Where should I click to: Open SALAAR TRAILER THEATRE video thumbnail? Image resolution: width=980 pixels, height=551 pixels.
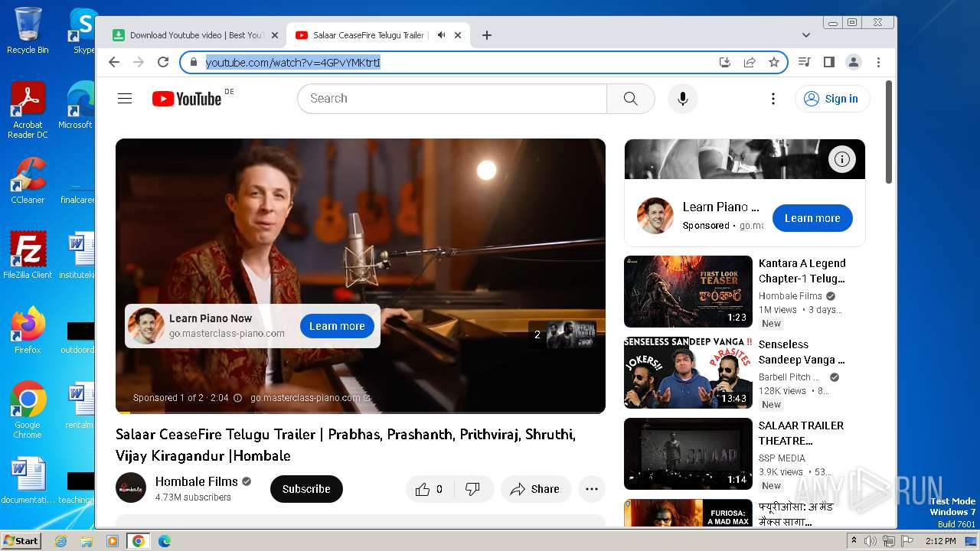tap(688, 454)
